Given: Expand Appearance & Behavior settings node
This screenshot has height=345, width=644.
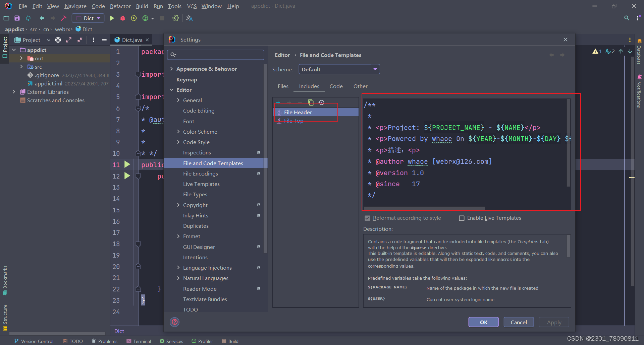Looking at the screenshot, I should (x=172, y=69).
